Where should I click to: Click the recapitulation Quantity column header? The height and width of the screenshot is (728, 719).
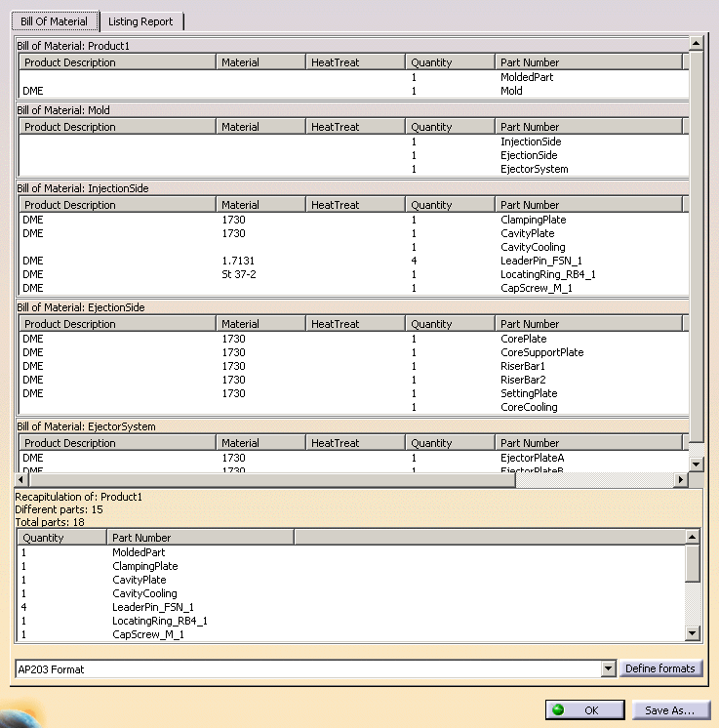[61, 538]
